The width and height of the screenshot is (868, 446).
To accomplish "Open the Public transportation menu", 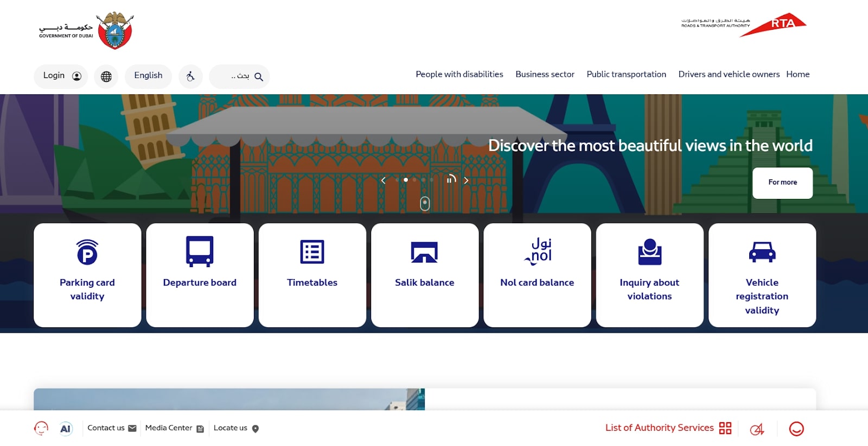I will tap(626, 74).
